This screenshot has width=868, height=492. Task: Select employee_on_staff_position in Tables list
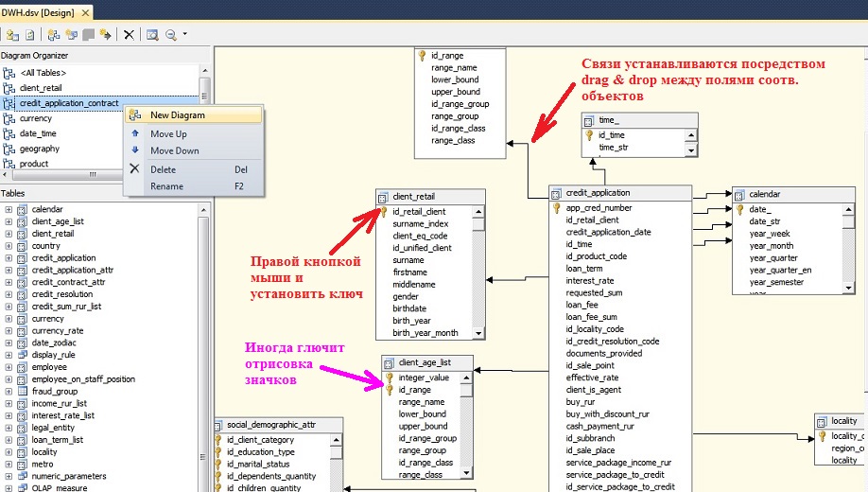pos(83,379)
